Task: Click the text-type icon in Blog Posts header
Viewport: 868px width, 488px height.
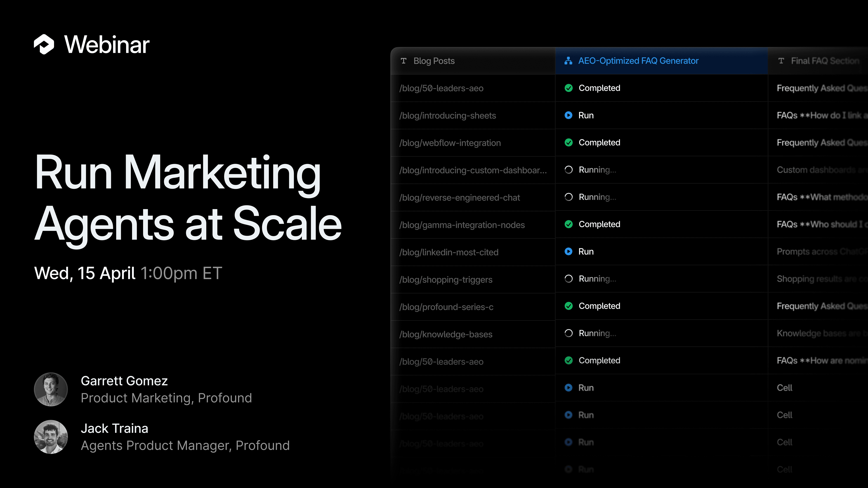Action: (403, 61)
